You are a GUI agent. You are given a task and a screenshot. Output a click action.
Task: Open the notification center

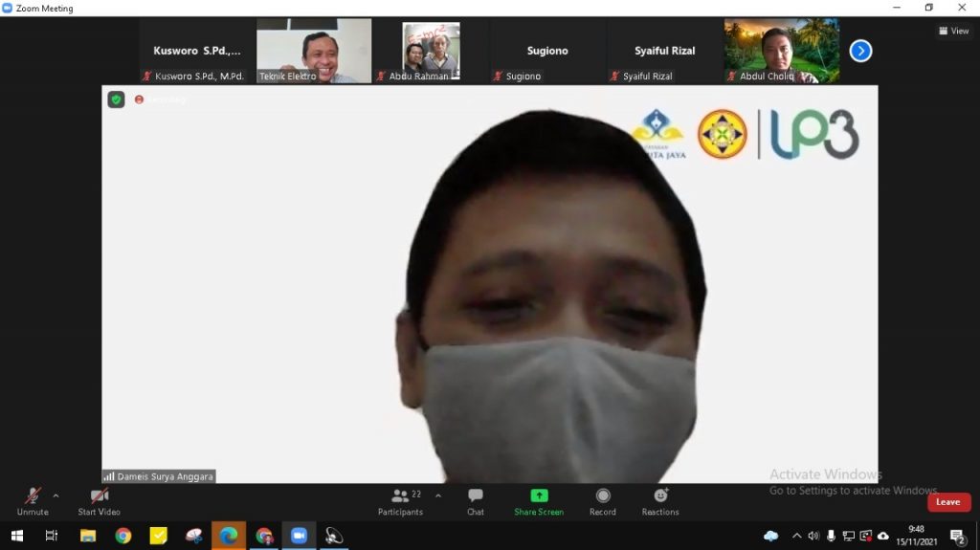pos(957,536)
